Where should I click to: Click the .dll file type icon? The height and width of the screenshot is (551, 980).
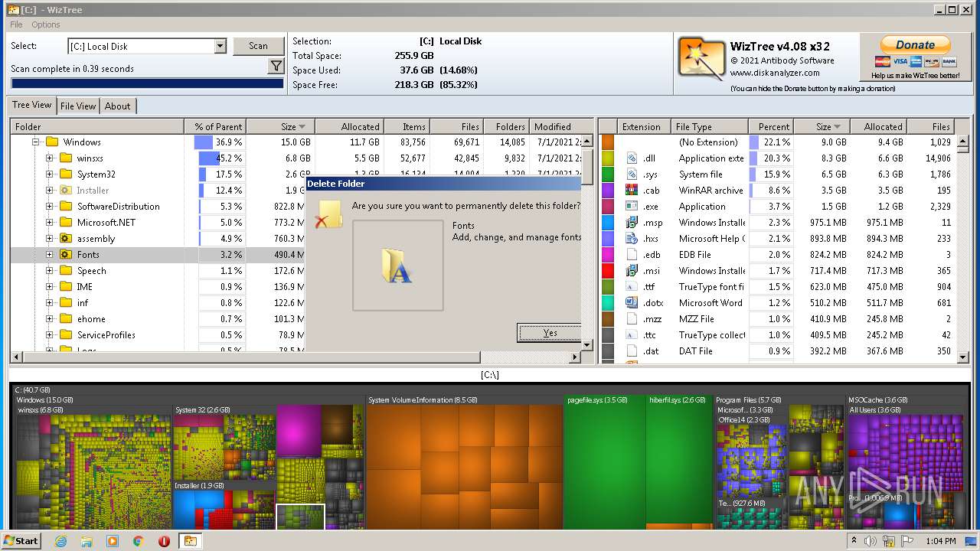pyautogui.click(x=632, y=158)
